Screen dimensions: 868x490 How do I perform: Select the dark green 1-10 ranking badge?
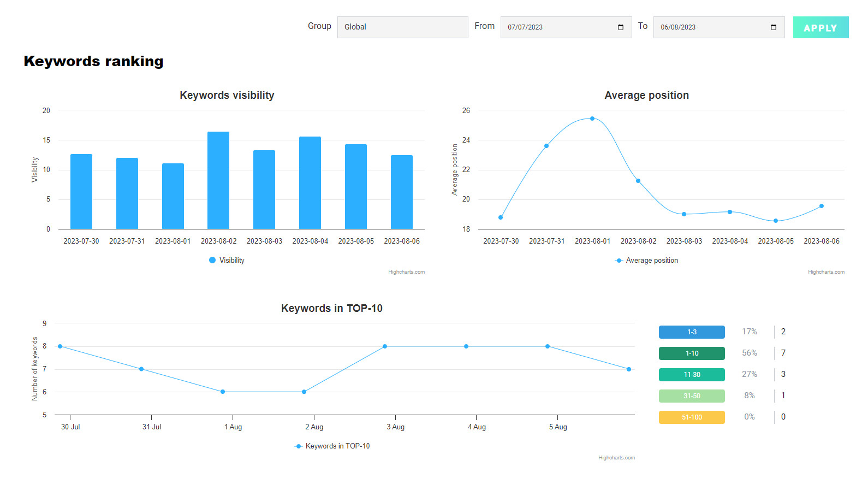[692, 353]
